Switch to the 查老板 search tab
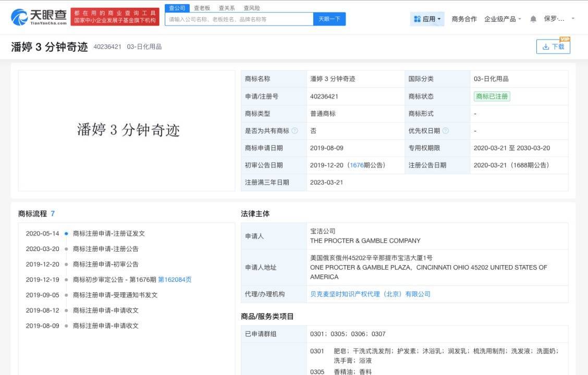 199,8
